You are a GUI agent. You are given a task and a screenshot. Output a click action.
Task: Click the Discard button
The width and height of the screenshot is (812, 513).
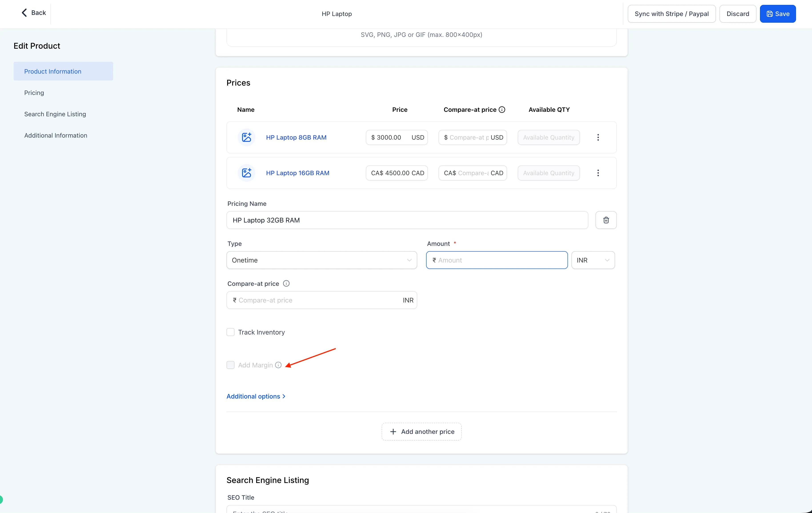(x=738, y=14)
